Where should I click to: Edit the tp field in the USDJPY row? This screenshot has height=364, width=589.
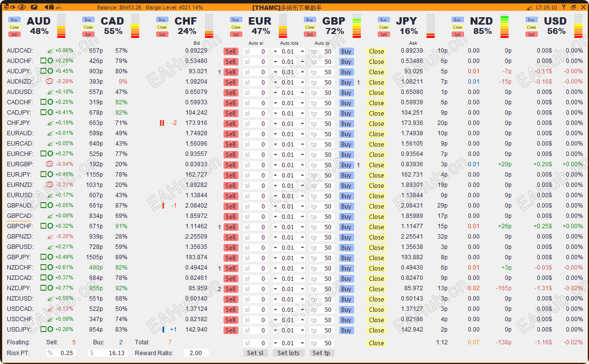point(322,330)
